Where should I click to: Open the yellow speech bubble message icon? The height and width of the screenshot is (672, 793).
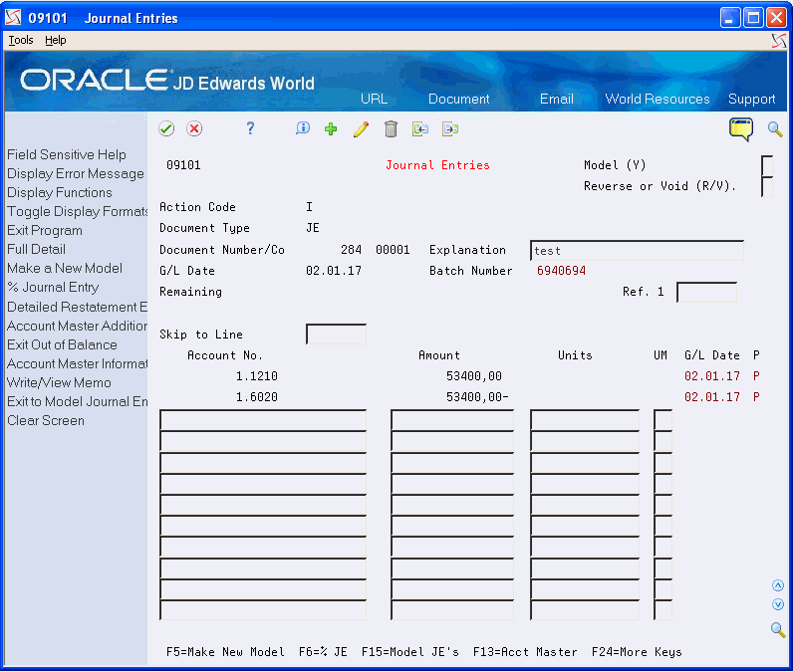point(741,129)
